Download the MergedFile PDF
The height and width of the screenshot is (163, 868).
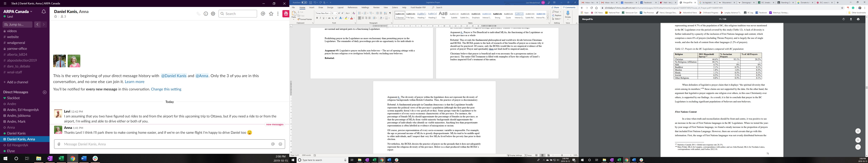click(x=851, y=19)
